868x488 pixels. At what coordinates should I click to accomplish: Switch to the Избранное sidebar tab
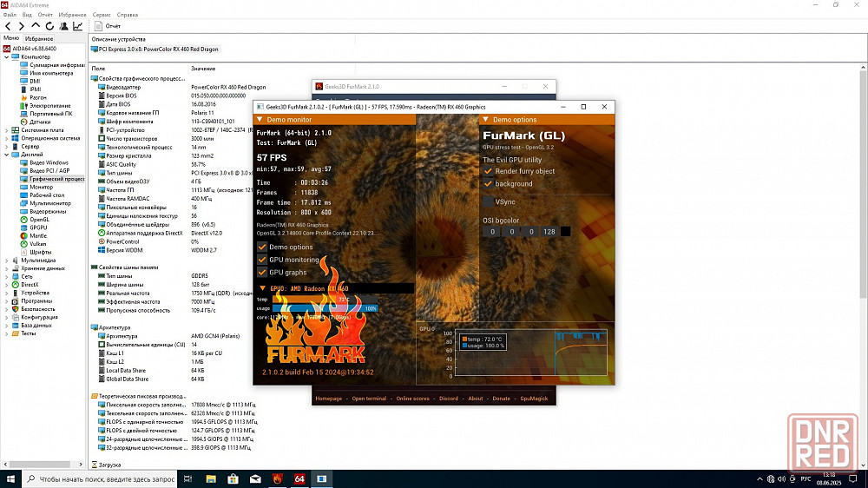(x=39, y=39)
